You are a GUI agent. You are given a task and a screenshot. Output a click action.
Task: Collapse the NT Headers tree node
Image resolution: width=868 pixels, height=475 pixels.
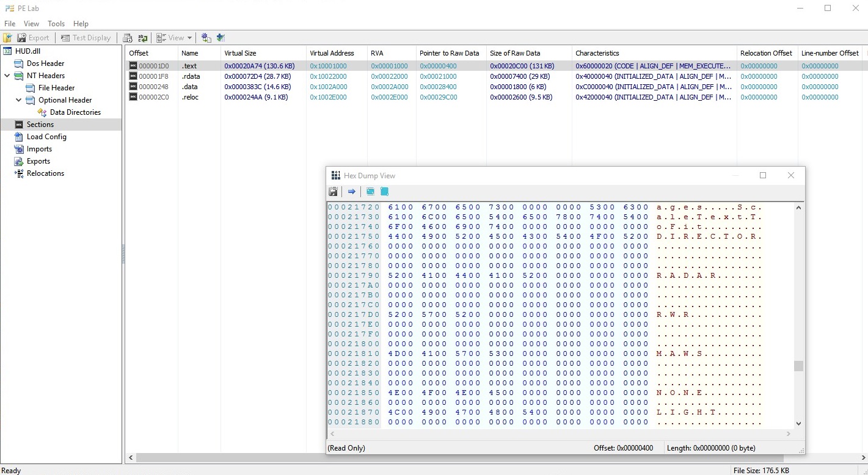coord(7,76)
